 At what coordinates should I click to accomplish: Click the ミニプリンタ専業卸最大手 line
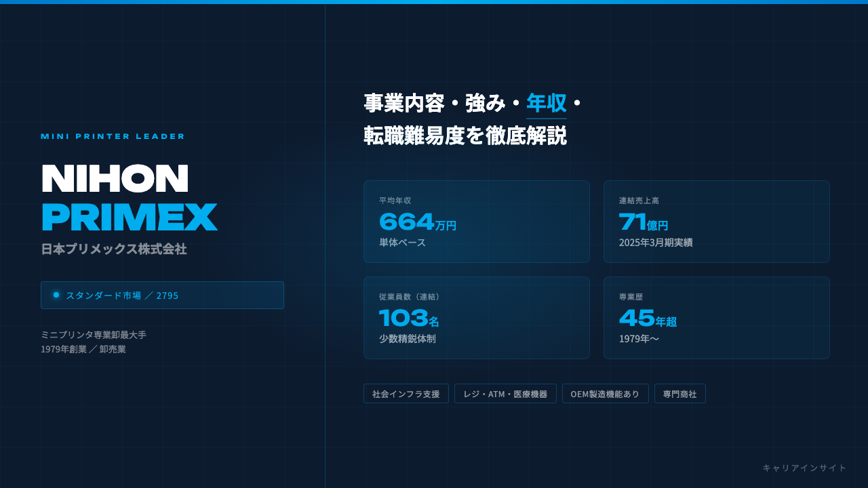point(94,335)
